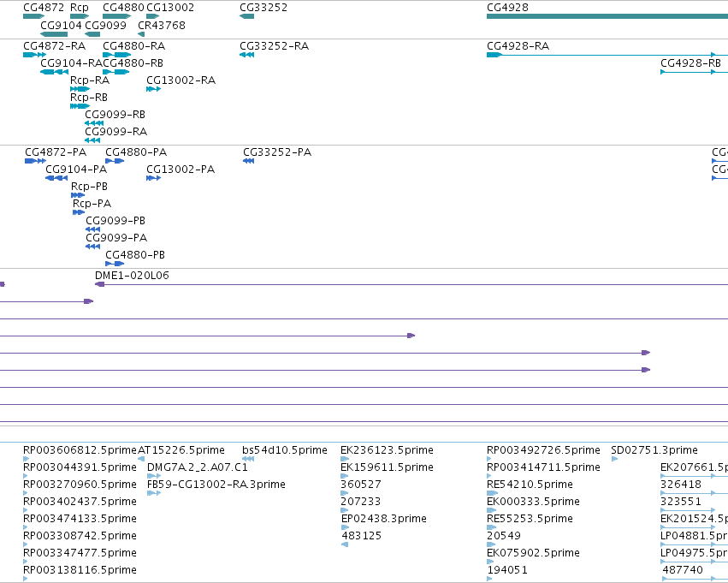The height and width of the screenshot is (583, 728).
Task: Click the CG9099 gene glyph
Action: coord(92,34)
